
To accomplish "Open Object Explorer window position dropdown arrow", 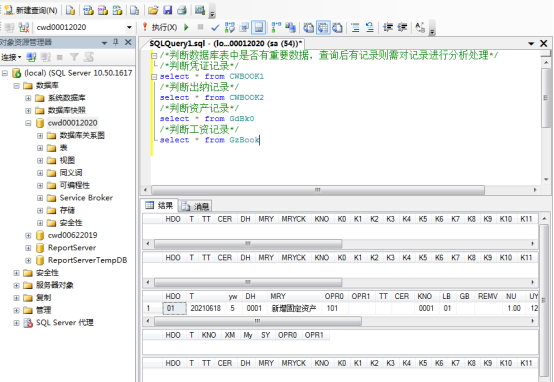I will pos(104,43).
